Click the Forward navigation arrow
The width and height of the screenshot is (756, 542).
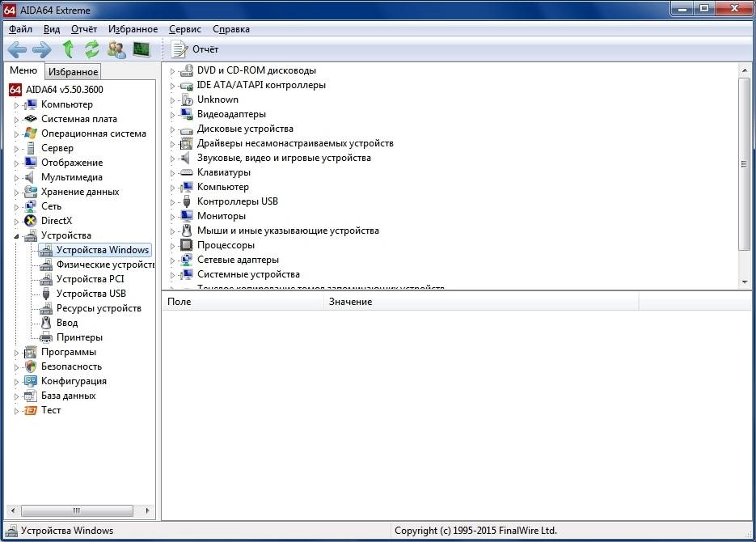point(42,49)
